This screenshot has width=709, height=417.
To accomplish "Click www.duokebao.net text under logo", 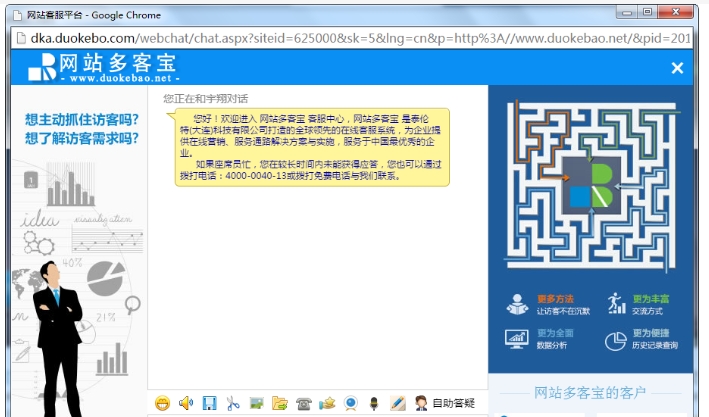I will coord(120,78).
